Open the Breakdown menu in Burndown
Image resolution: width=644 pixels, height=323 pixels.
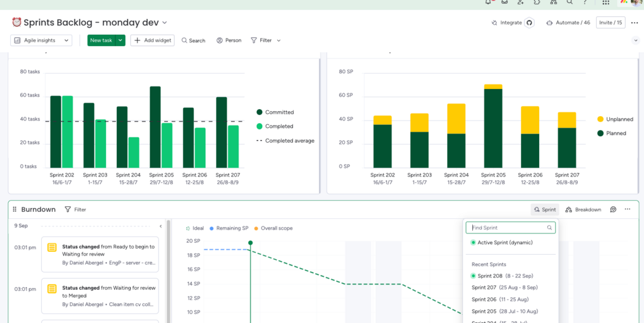click(x=583, y=209)
